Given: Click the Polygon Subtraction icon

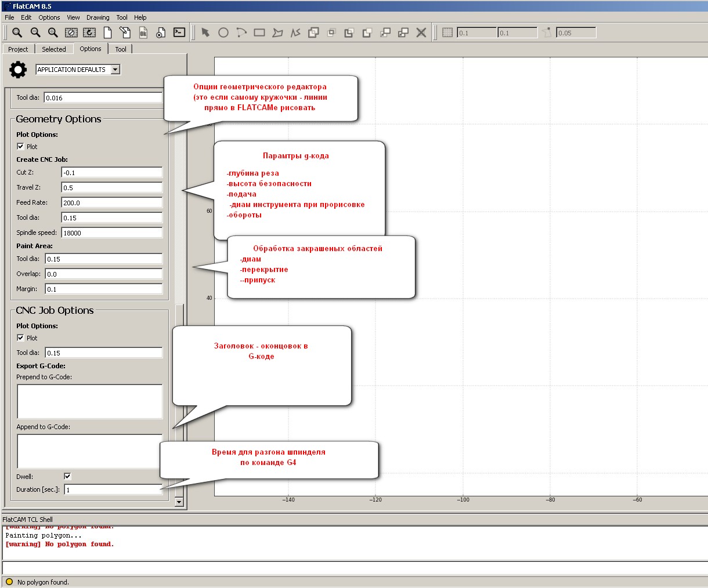Looking at the screenshot, I should coord(349,32).
